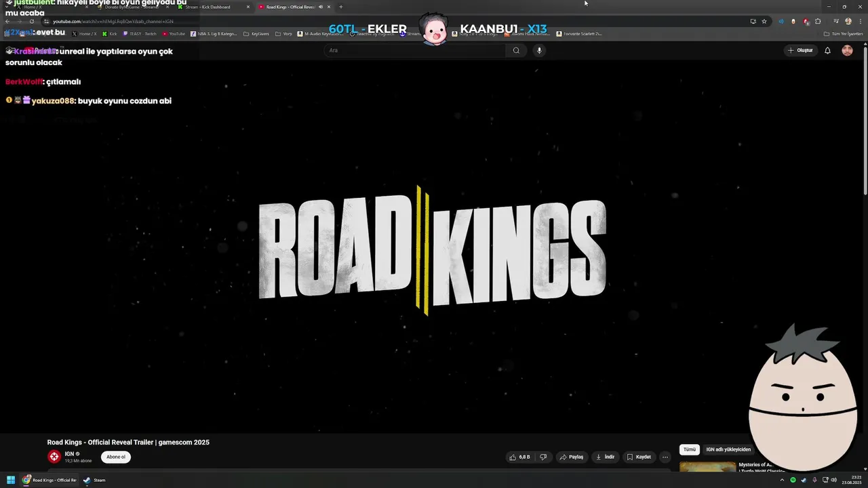Show hidden tray icons chevron

coord(782,480)
